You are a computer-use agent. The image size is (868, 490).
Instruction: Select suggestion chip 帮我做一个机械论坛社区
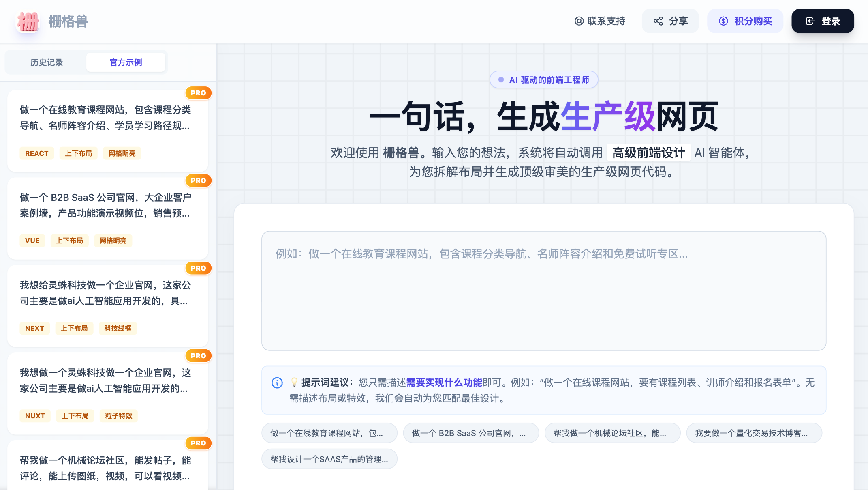tap(613, 433)
